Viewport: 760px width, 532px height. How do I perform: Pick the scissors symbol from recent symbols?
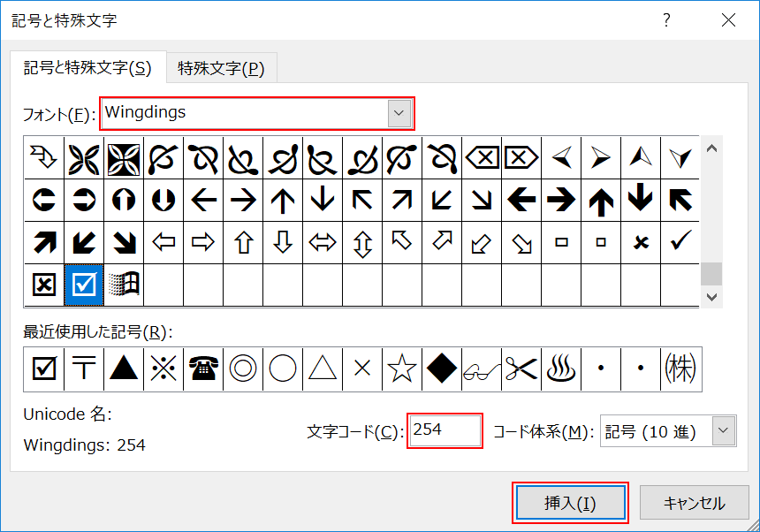tap(521, 369)
